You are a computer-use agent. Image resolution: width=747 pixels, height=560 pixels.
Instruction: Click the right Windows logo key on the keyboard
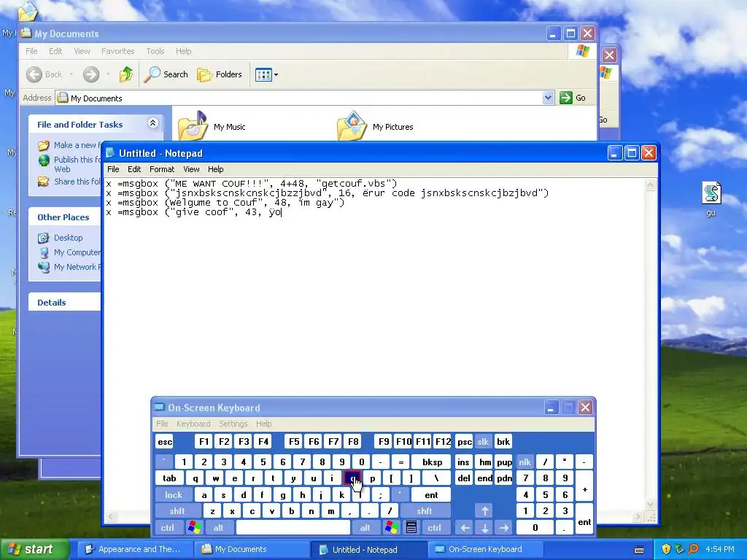(392, 528)
